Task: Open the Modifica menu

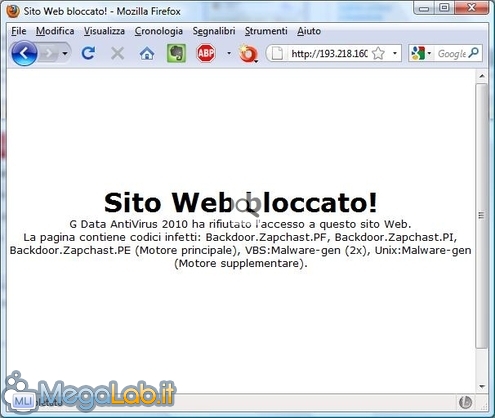Action: tap(55, 31)
